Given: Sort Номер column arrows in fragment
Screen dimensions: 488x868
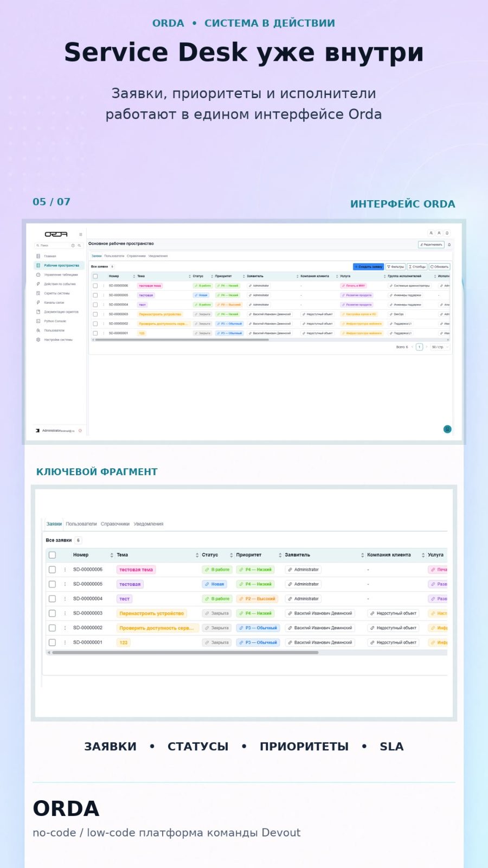Looking at the screenshot, I should 112,555.
